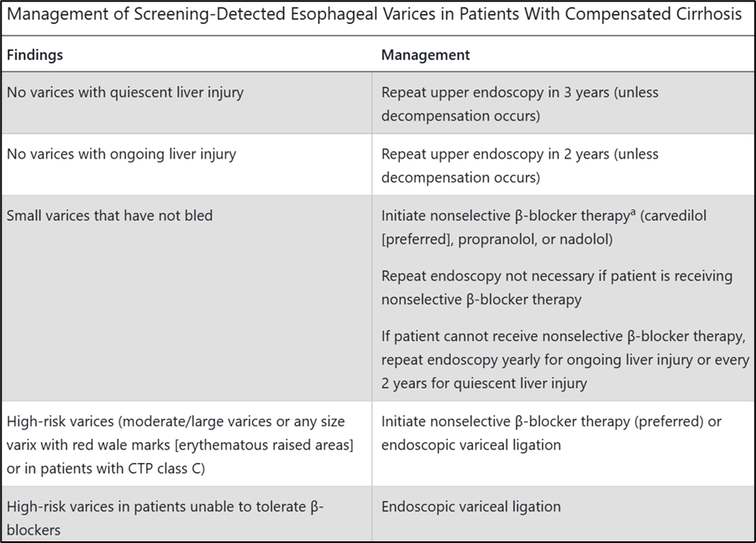This screenshot has height=543, width=756.
Task: Select the Findings column header
Action: [x=35, y=55]
